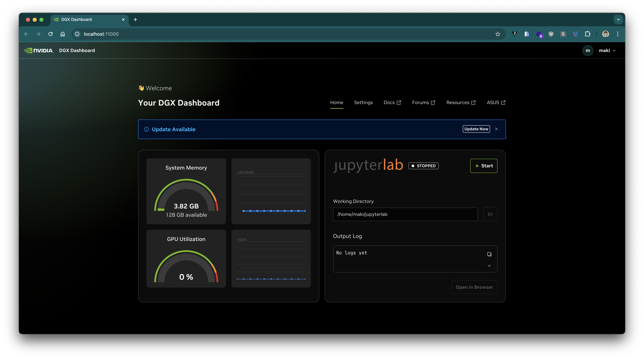
Task: Click the NVIDIA logo in header
Action: tap(39, 51)
